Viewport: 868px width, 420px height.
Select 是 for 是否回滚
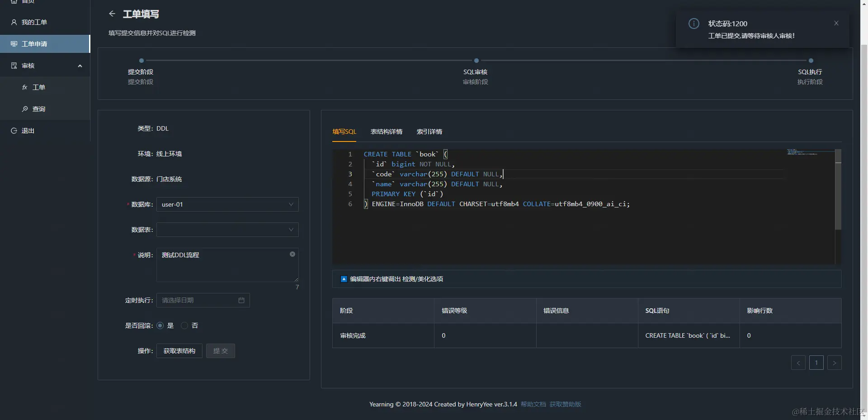160,326
